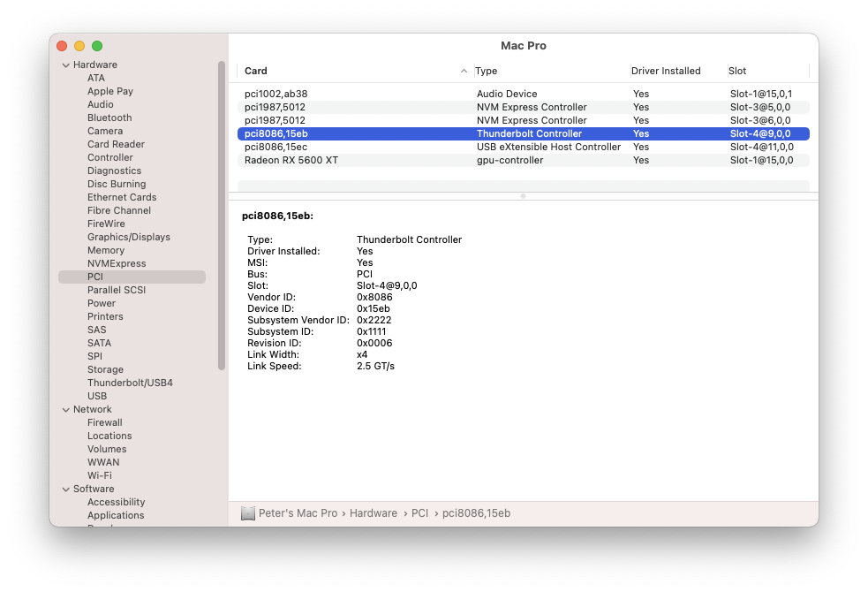Open SATA in sidebar
Screen dimensions: 868x592
click(x=99, y=344)
